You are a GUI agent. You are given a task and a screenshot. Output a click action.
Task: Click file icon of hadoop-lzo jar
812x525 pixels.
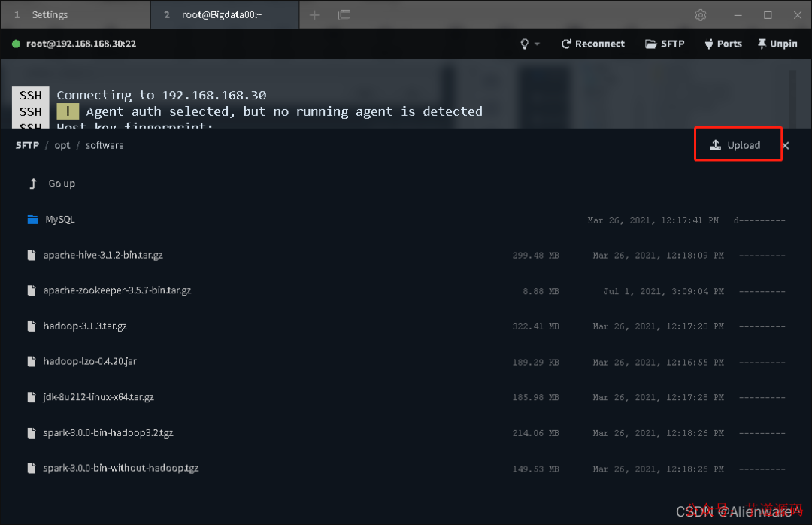(x=32, y=361)
